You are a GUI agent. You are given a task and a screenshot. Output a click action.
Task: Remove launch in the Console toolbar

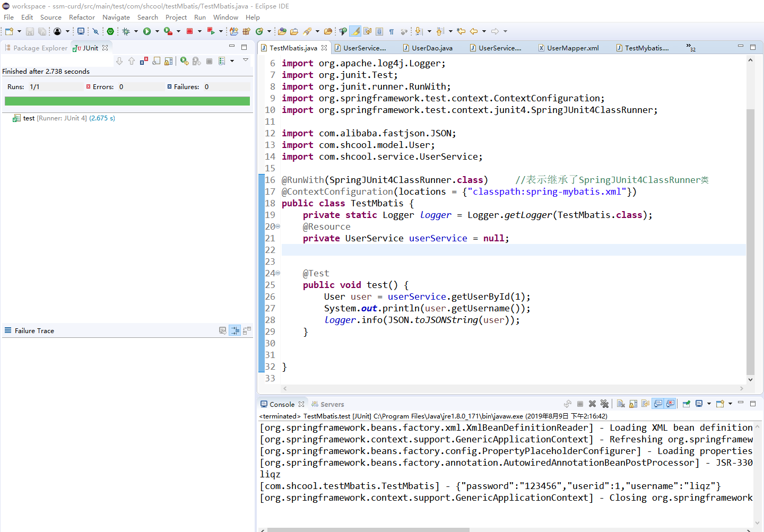[593, 404]
